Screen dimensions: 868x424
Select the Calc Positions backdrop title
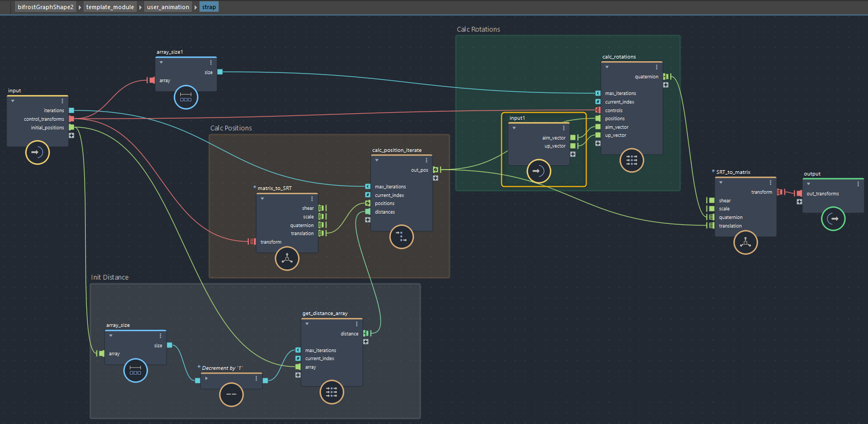tap(231, 128)
